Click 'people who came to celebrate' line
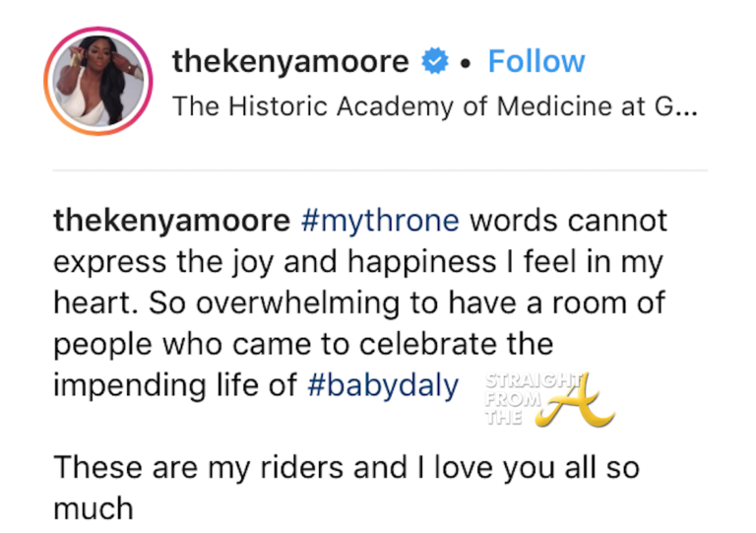The width and height of the screenshot is (756, 533). click(303, 344)
